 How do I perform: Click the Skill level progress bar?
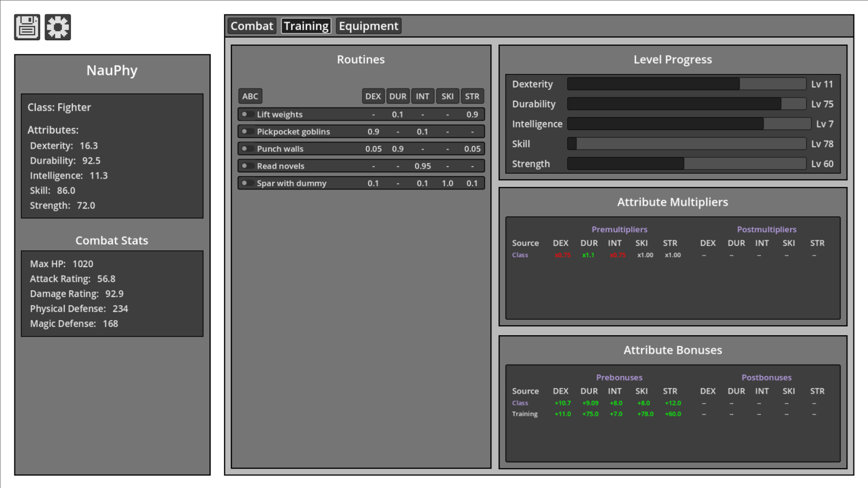coord(687,144)
